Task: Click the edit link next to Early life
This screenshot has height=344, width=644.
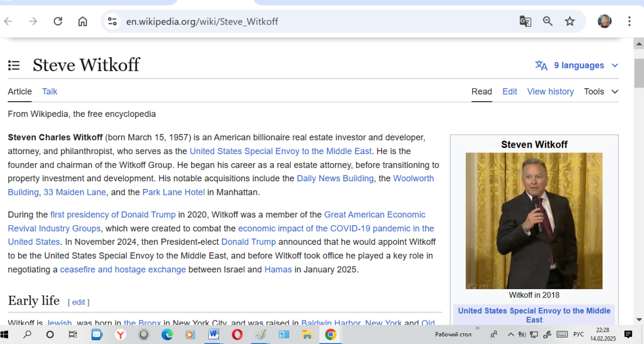Action: tap(78, 302)
